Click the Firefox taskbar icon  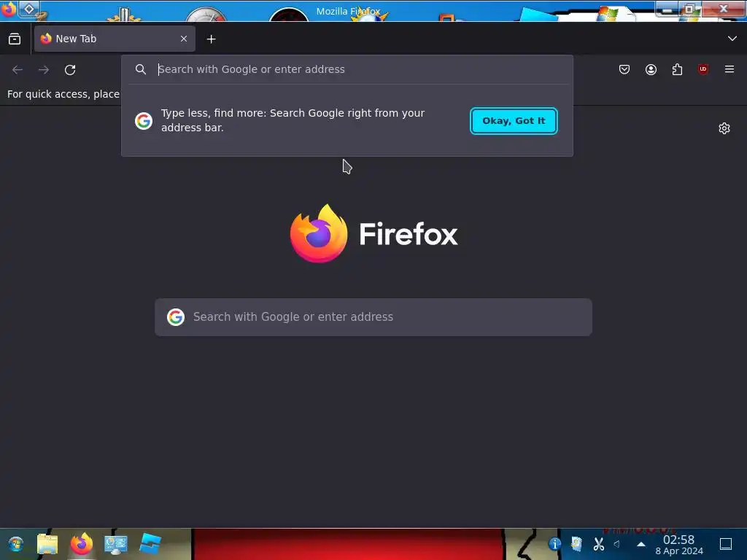pos(82,544)
